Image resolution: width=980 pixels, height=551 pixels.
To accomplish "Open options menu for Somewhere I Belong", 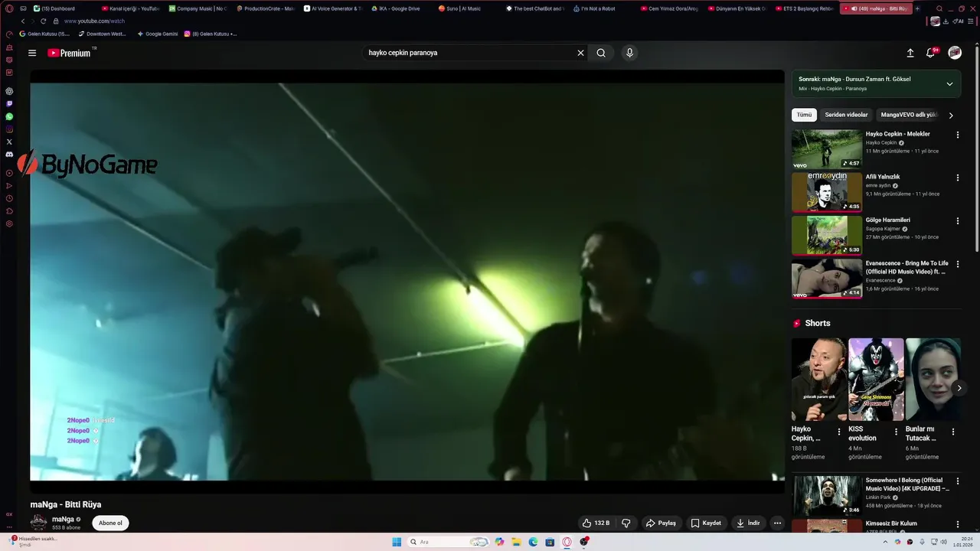I will coord(957,481).
